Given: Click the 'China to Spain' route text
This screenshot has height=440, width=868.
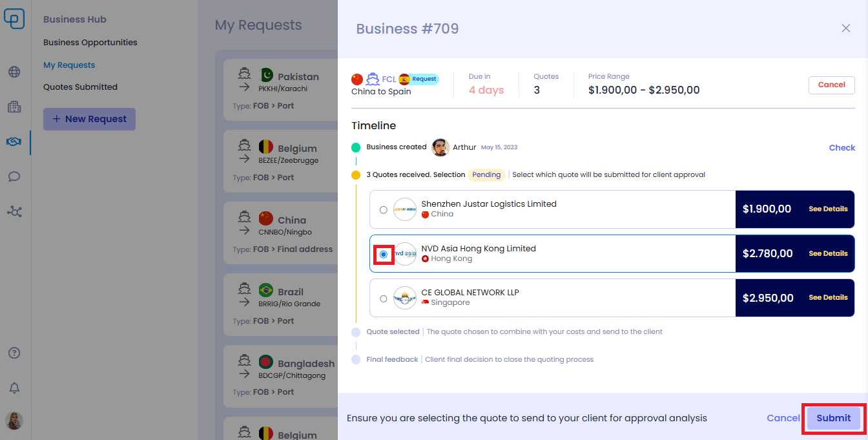Looking at the screenshot, I should [381, 92].
